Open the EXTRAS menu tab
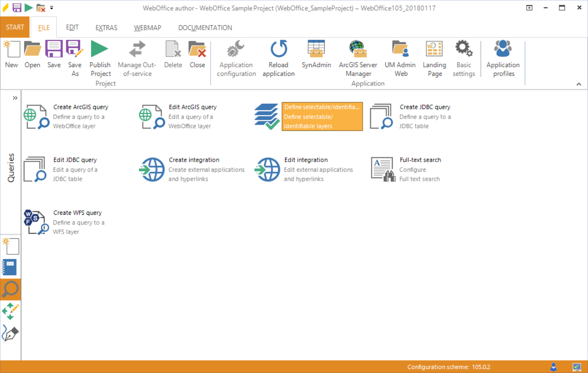Viewport: 588px width, 373px height. point(106,27)
